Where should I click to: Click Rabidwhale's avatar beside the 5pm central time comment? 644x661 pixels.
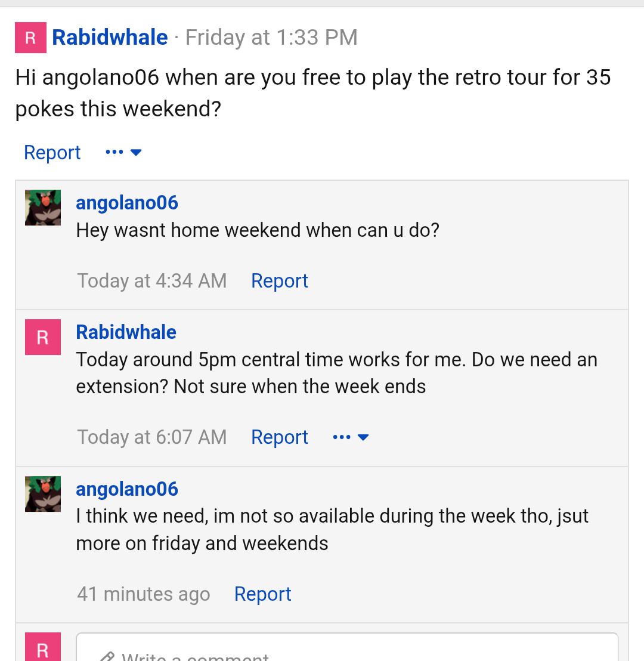[x=42, y=337]
